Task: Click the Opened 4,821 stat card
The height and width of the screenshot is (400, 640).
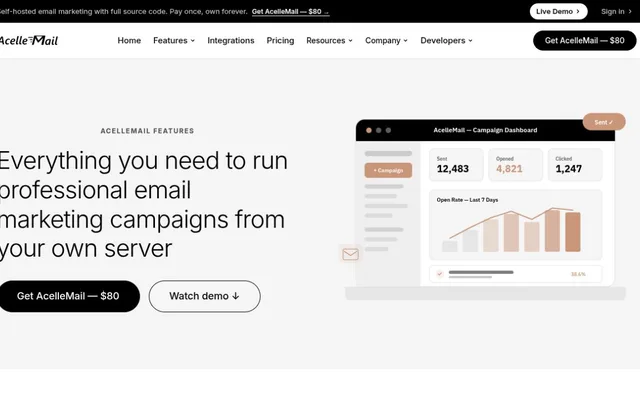Action: point(516,165)
